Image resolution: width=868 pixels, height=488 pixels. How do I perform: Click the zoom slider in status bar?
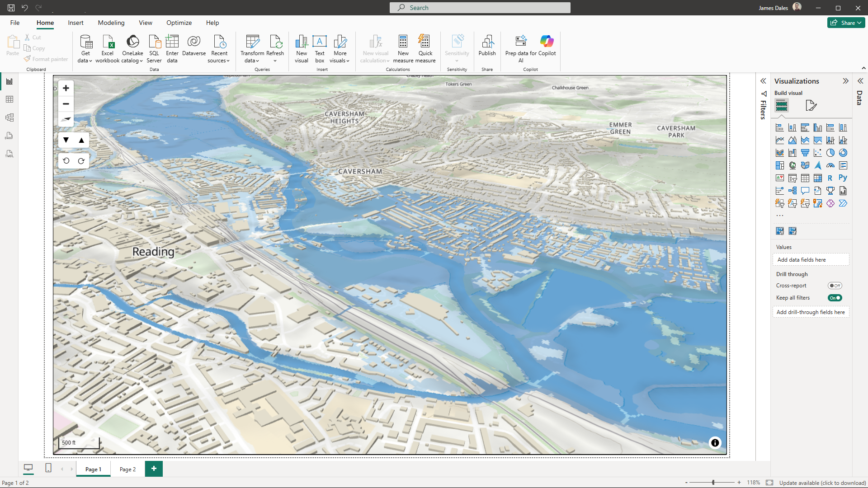pos(713,483)
